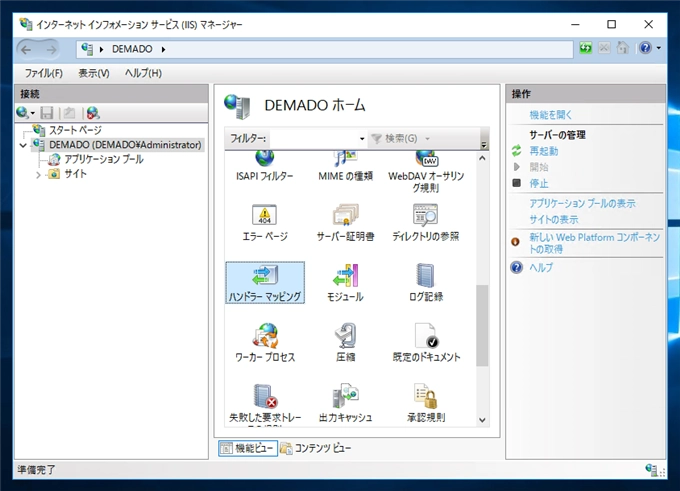Click 再起動 to restart the server
680x491 pixels.
tap(543, 151)
